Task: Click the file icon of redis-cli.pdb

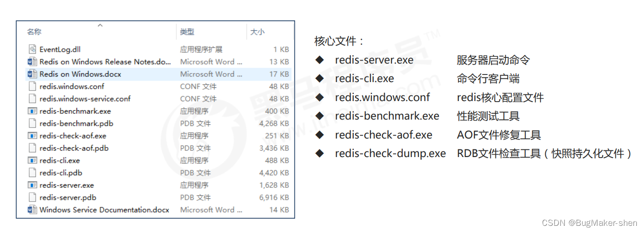Action: pos(32,173)
